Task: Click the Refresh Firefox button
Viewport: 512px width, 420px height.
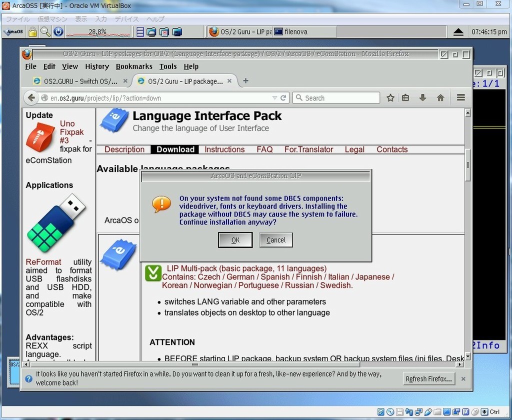Action: [x=428, y=379]
